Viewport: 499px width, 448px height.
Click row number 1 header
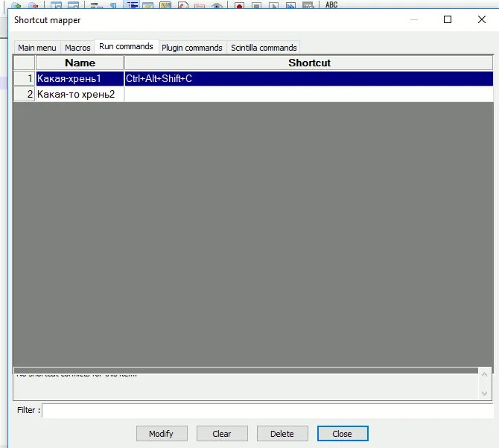click(24, 78)
